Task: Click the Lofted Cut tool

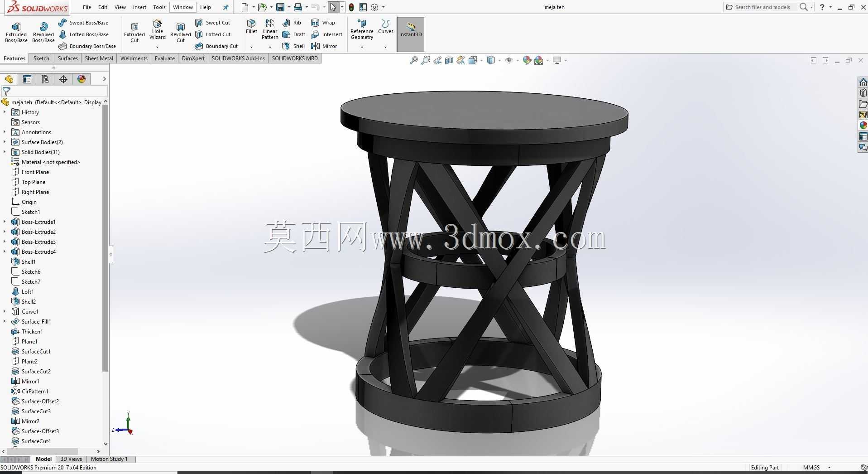Action: (x=213, y=34)
